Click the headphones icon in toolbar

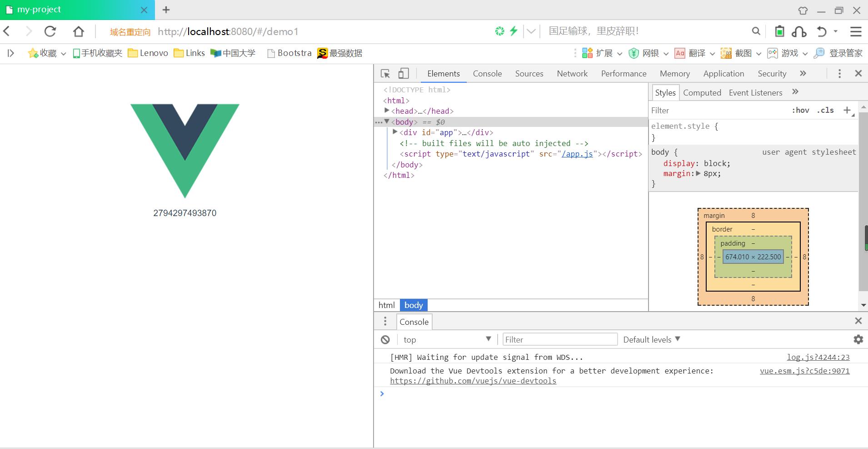click(799, 31)
